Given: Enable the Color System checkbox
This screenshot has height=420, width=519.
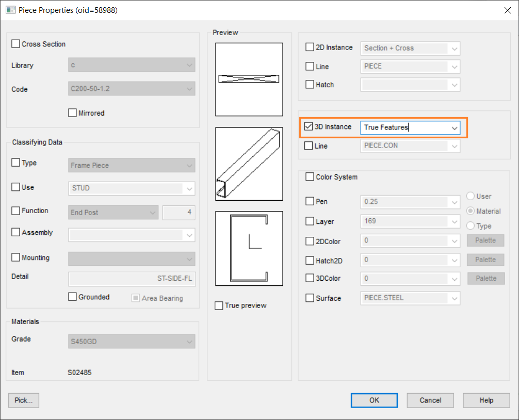Looking at the screenshot, I should [x=310, y=177].
